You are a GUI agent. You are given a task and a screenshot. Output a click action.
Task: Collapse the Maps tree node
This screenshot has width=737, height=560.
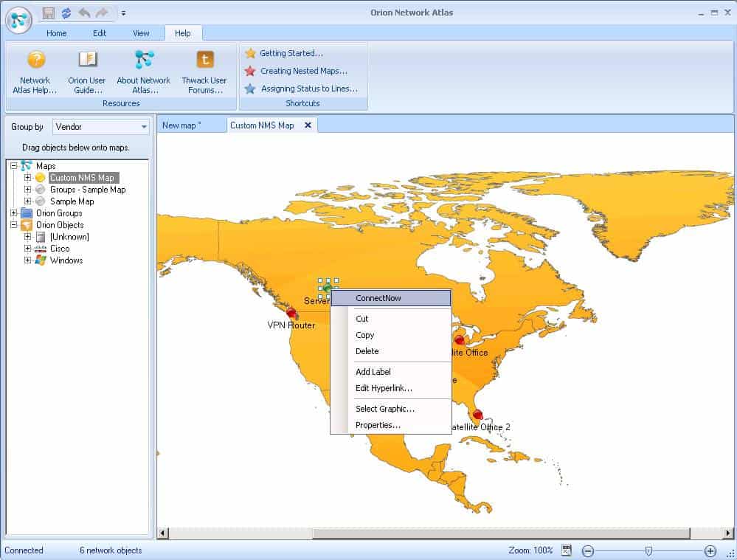click(x=14, y=166)
